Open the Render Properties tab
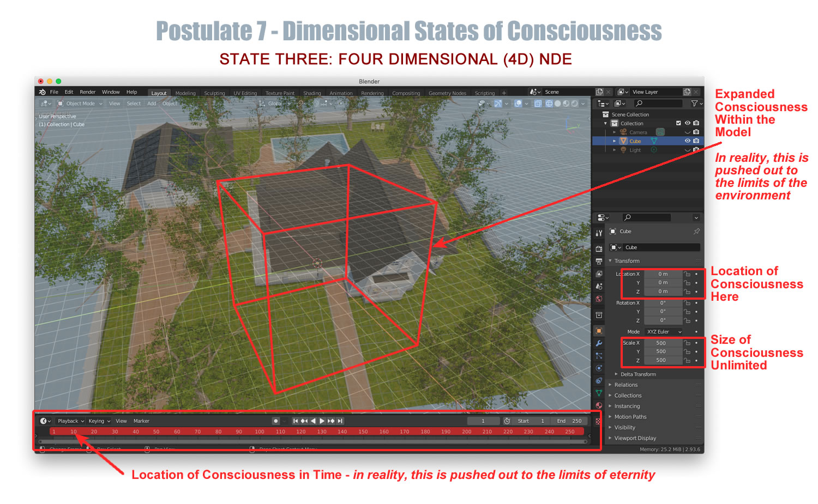818x504 pixels. coord(599,248)
